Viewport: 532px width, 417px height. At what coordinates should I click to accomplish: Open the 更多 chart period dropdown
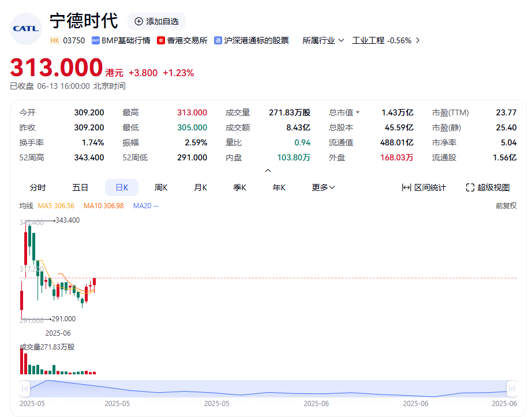pos(323,187)
